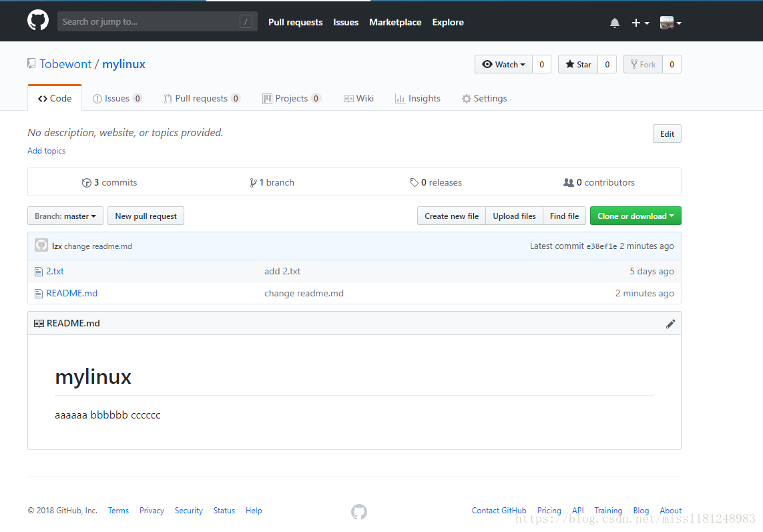Open API footer link
The width and height of the screenshot is (763, 532).
tap(577, 511)
